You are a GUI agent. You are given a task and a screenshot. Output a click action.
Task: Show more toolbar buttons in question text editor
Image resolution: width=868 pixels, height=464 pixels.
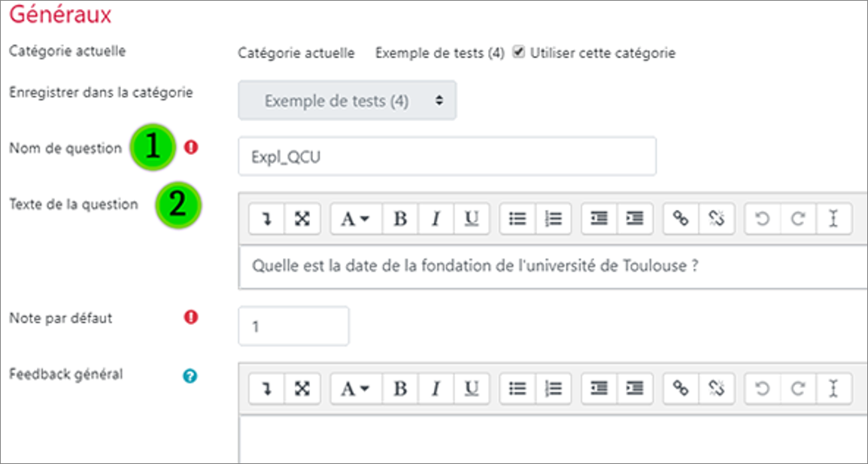tap(267, 220)
